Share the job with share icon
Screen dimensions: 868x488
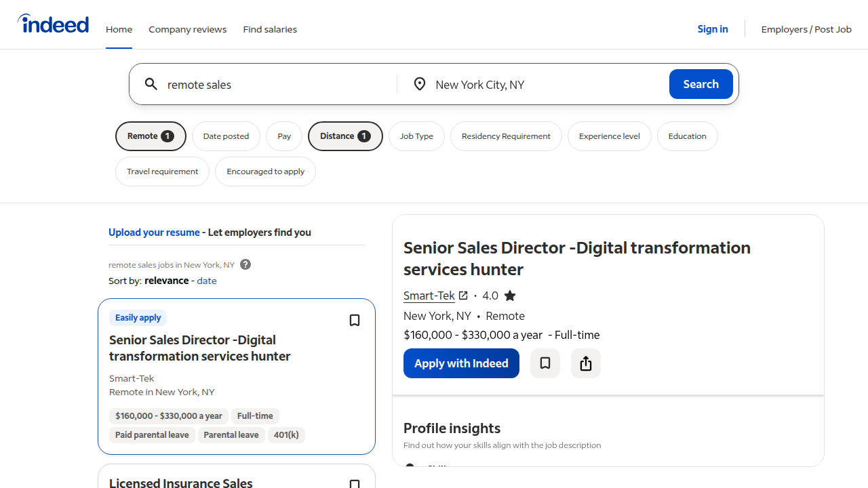pos(586,363)
